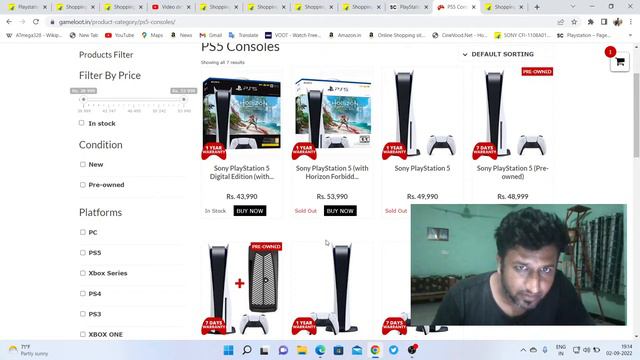Open Chrome three-dot menu
Viewport: 640px width, 360px height.
(x=631, y=22)
